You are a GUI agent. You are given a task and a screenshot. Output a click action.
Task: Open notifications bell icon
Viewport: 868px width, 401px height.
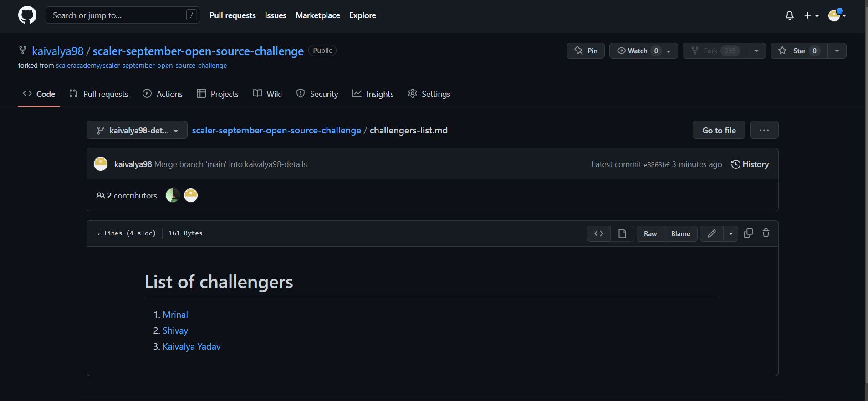790,15
